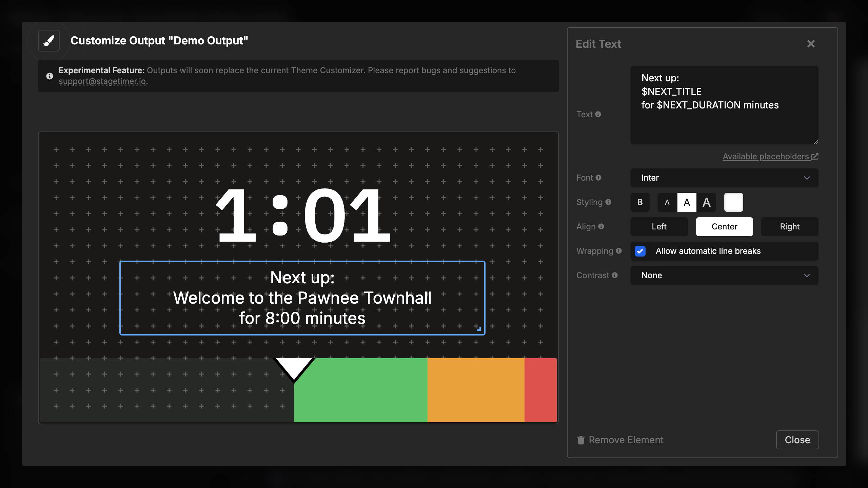Select Right text alignment
Viewport: 868px width, 488px height.
pos(790,226)
